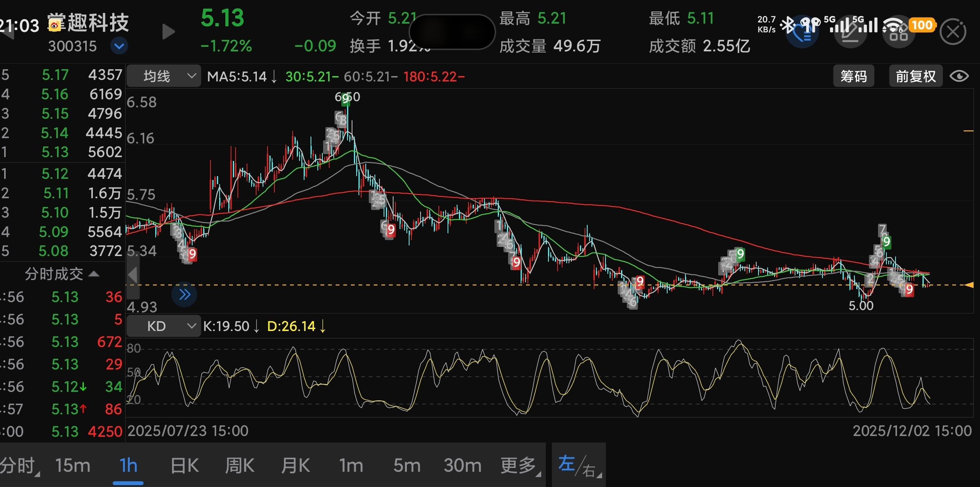Open the KD indicator dropdown

(x=164, y=326)
